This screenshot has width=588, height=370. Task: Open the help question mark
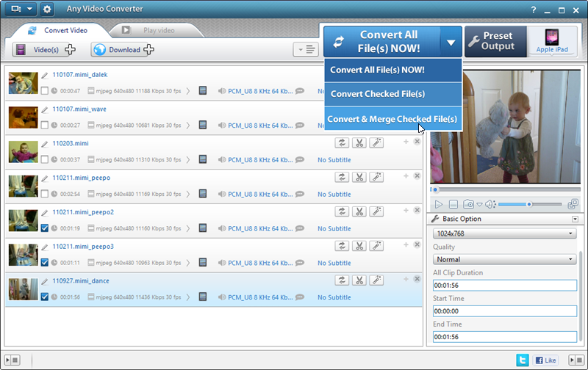534,10
